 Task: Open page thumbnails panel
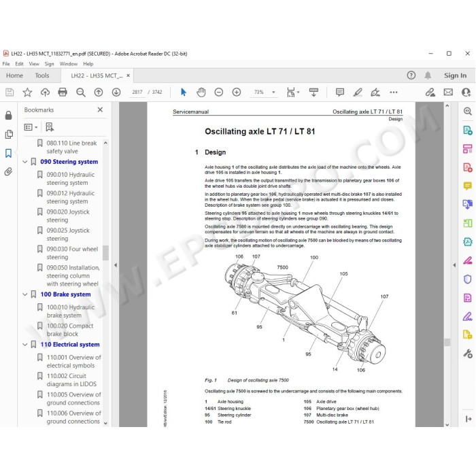pos(9,134)
